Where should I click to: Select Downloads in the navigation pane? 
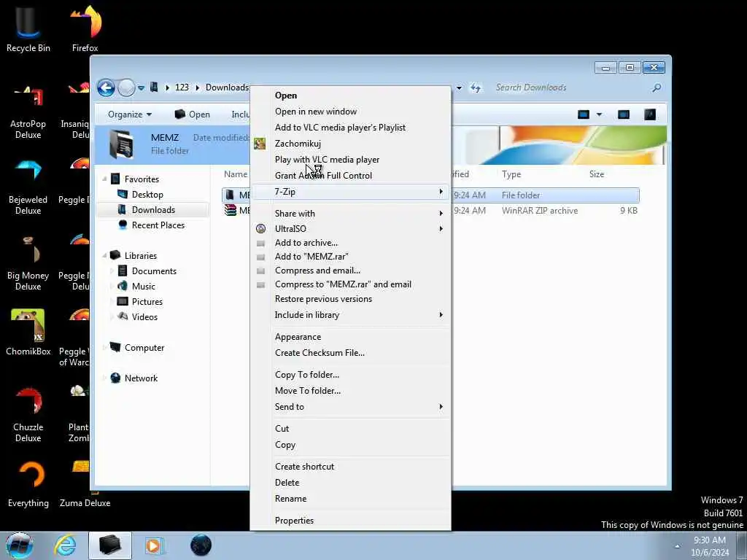pyautogui.click(x=153, y=209)
